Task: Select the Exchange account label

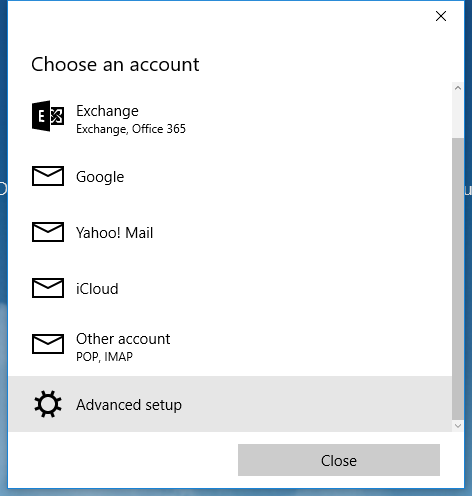Action: (x=107, y=111)
